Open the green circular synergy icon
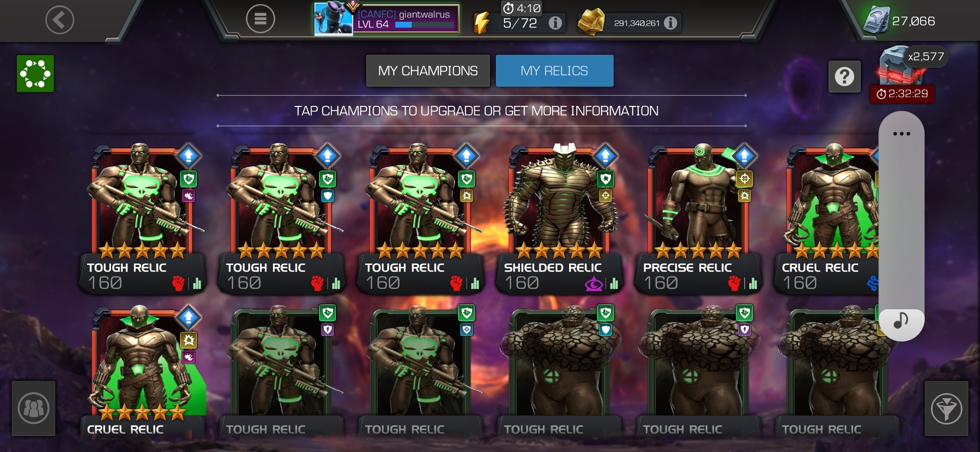 (x=35, y=73)
